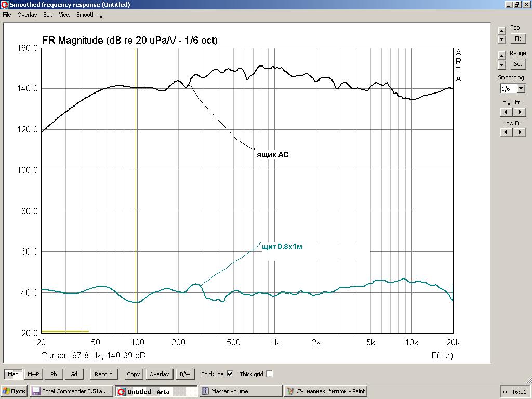This screenshot has height=399, width=532.
Task: Open the Edit menu
Action: pyautogui.click(x=48, y=15)
